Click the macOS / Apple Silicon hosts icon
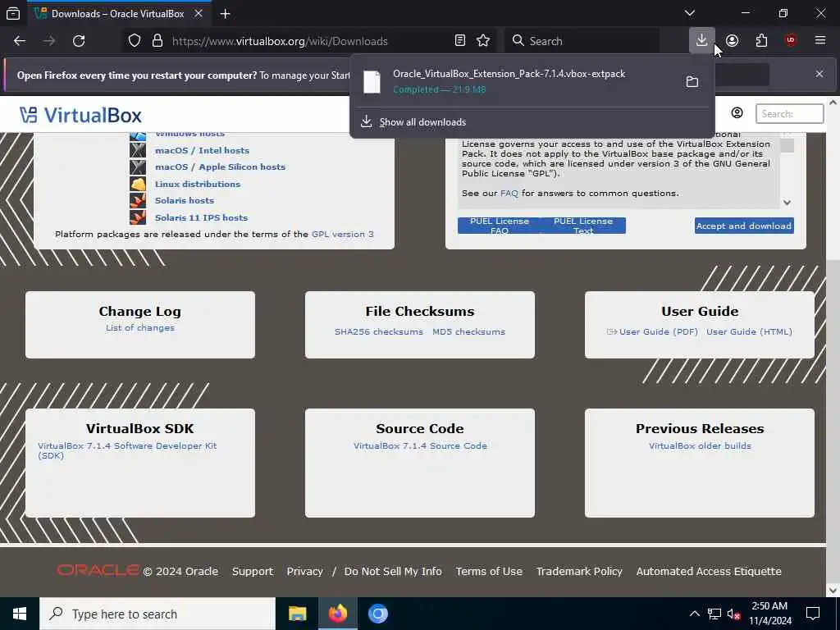Screen dimensions: 840x630 pos(138,167)
